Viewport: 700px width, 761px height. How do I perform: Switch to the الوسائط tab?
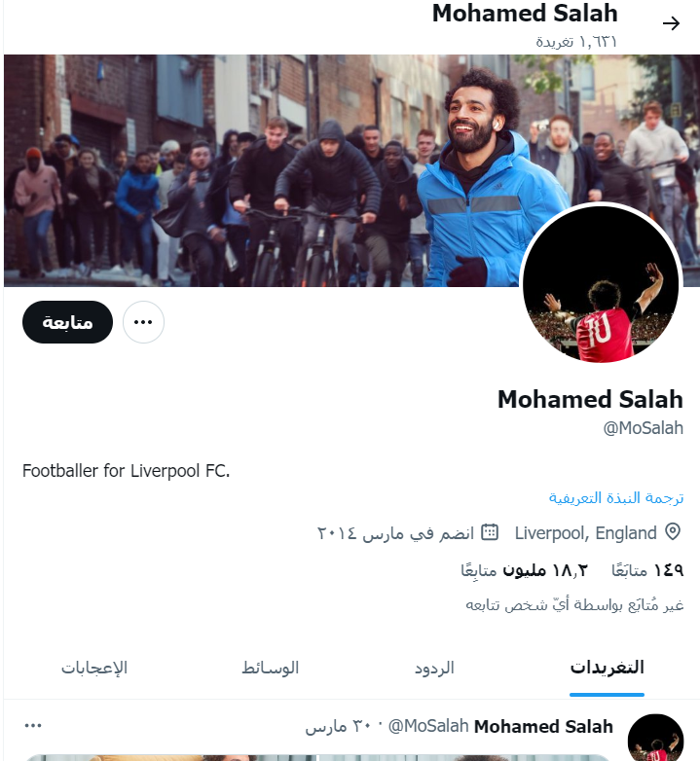(x=271, y=668)
